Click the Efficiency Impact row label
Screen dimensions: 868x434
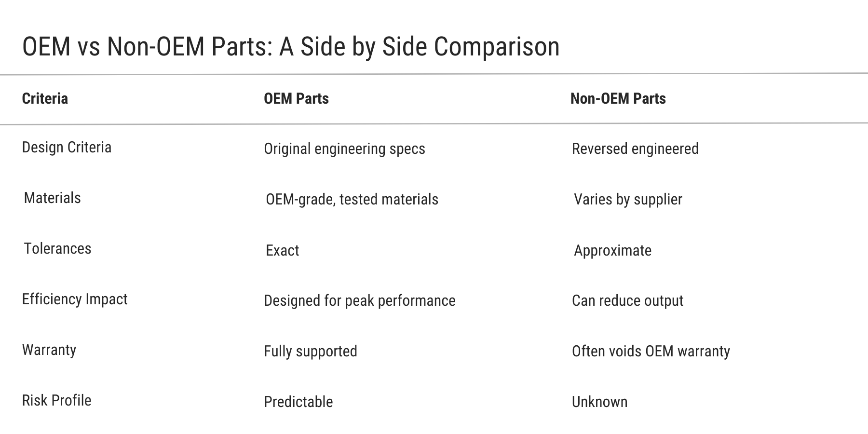(75, 299)
